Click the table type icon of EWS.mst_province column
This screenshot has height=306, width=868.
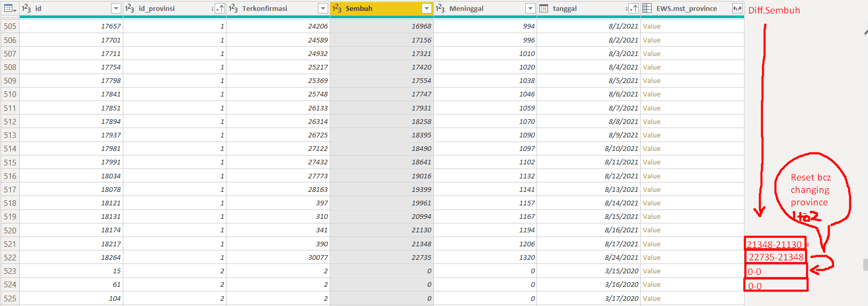[647, 8]
